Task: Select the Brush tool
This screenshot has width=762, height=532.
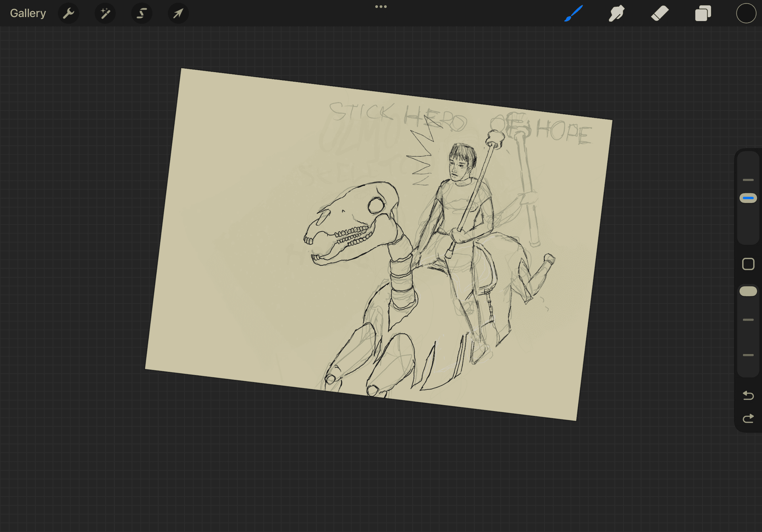Action: coord(573,13)
